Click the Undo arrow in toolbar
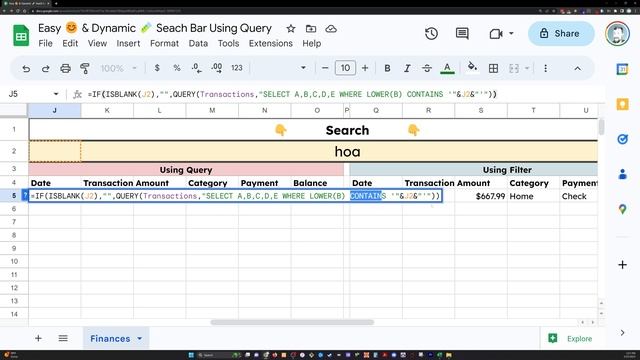Viewport: 640px width, 360px height. 26,68
